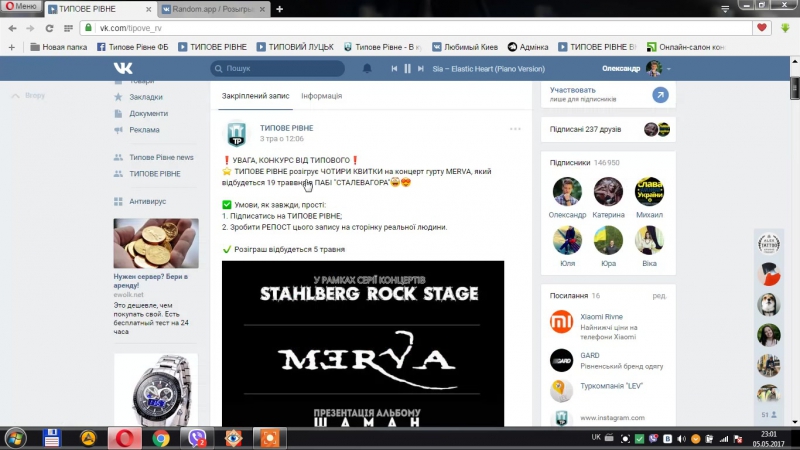Open Онлайн-салон bookmark
The width and height of the screenshot is (800, 450).
click(686, 47)
